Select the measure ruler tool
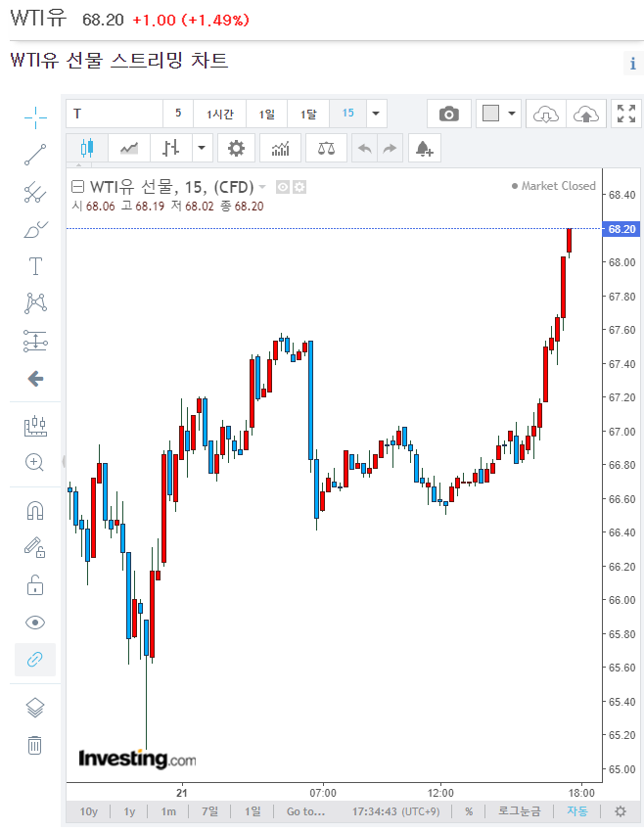This screenshot has height=831, width=644. point(35,426)
